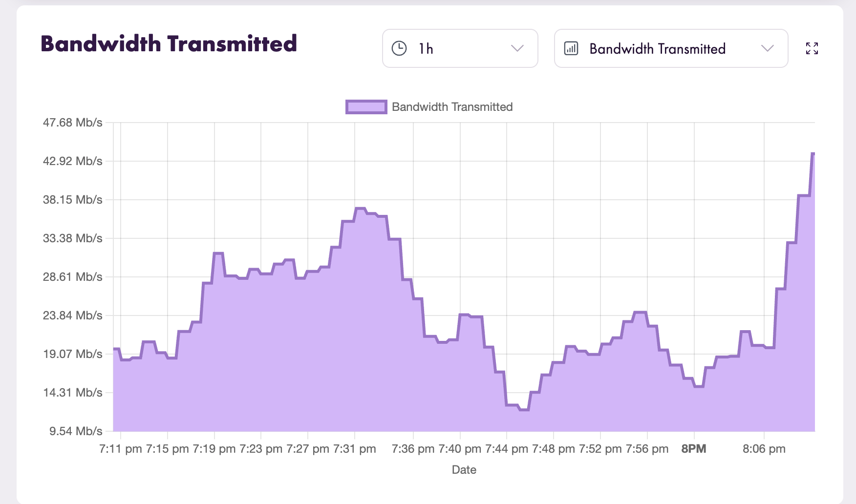Click the 7:56 pm x-axis label
This screenshot has width=856, height=504.
647,449
